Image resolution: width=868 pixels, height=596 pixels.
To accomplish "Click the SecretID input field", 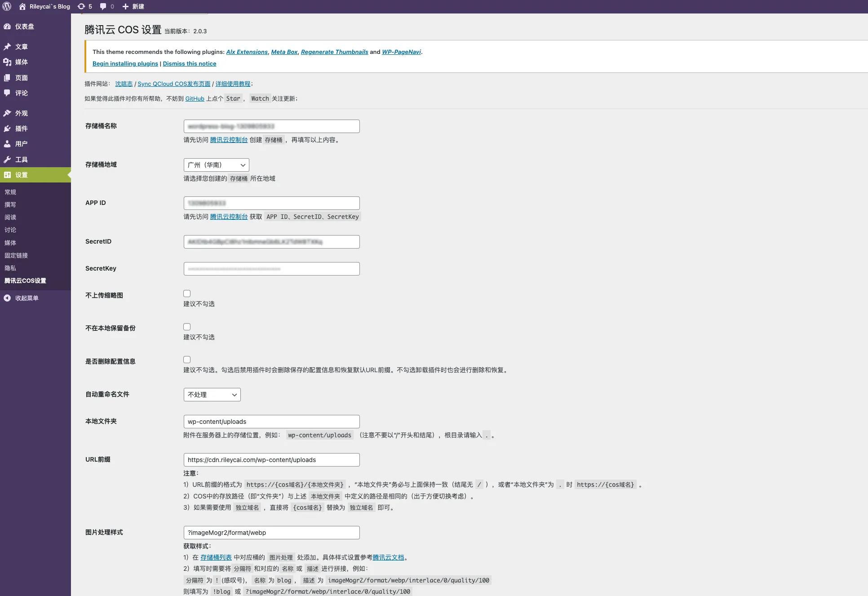I will [x=272, y=242].
